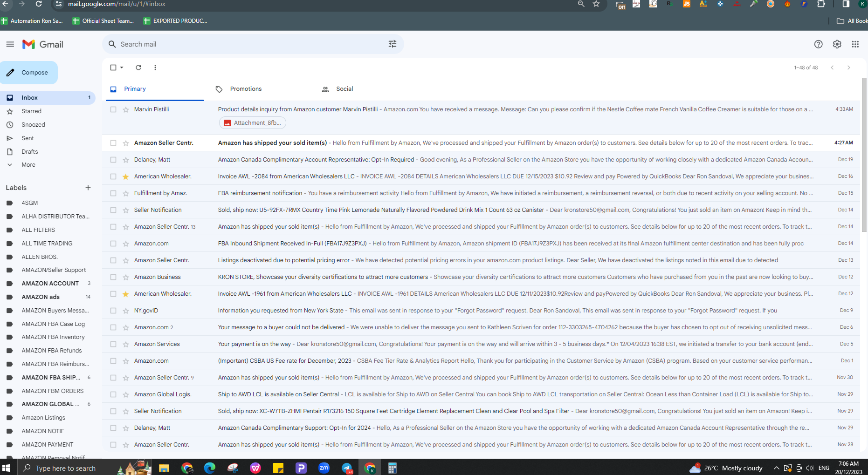Screen dimensions: 868x475
Task: Select the Amazon Business email checkbox
Action: click(113, 277)
